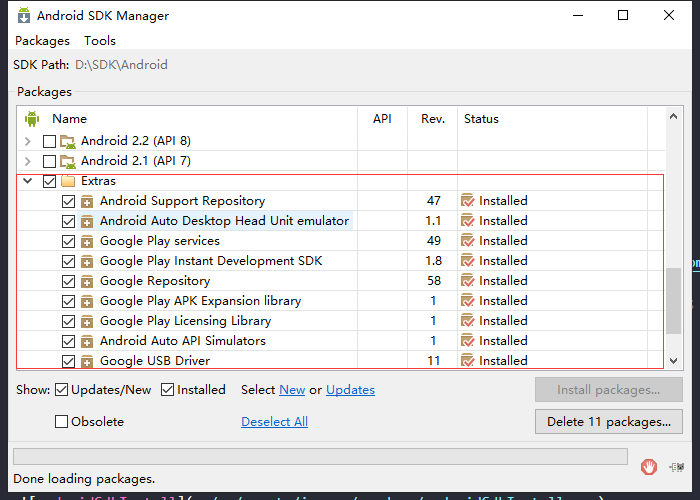Click the Android Support Repository package icon
The width and height of the screenshot is (700, 500).
(87, 201)
